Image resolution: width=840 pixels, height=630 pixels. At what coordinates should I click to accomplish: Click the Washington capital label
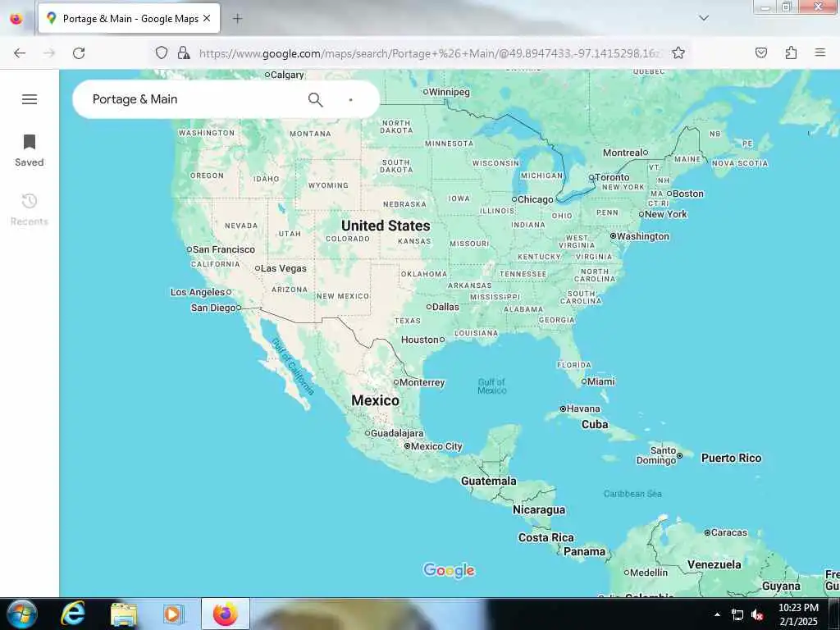643,236
